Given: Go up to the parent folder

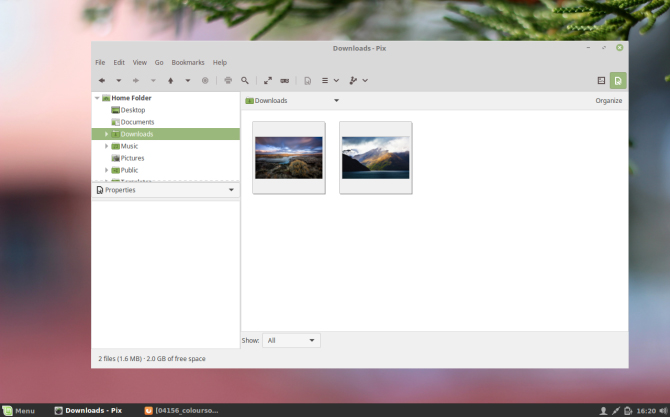Looking at the screenshot, I should pyautogui.click(x=170, y=80).
